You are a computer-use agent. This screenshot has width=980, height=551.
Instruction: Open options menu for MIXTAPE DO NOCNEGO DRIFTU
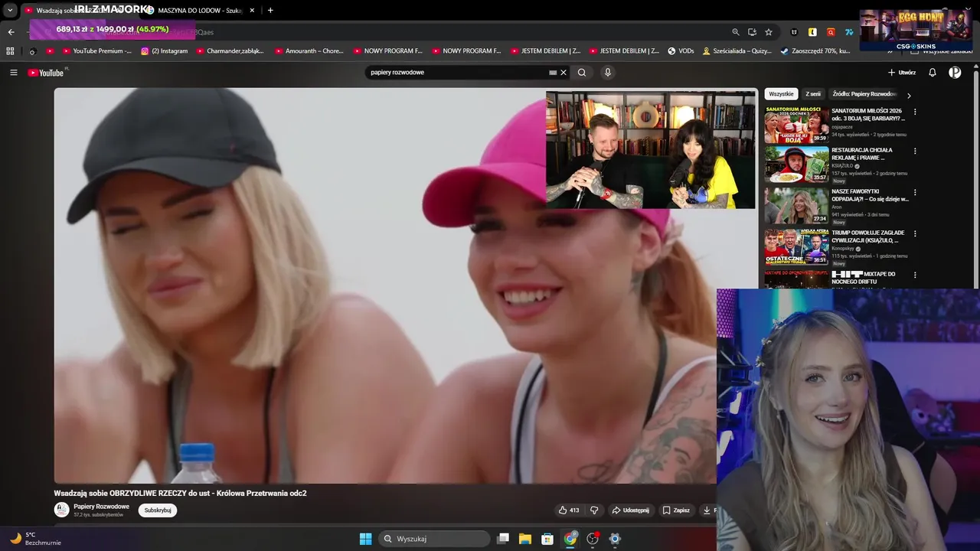(x=915, y=275)
